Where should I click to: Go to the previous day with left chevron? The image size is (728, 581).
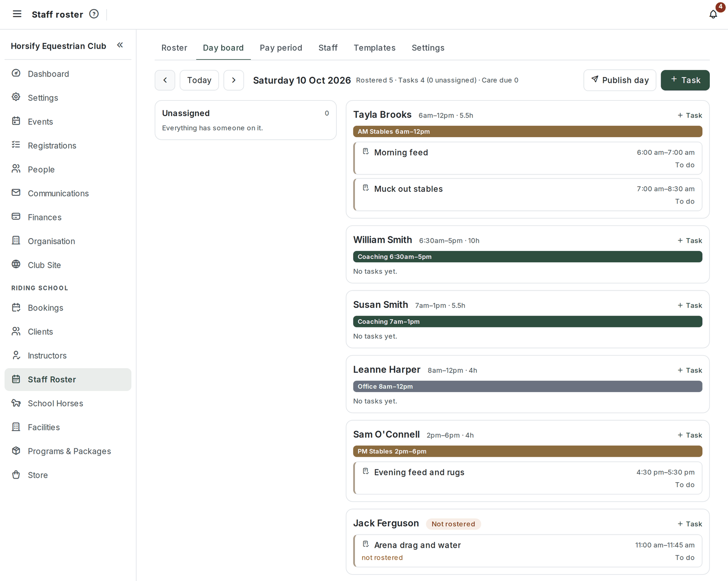coord(165,80)
